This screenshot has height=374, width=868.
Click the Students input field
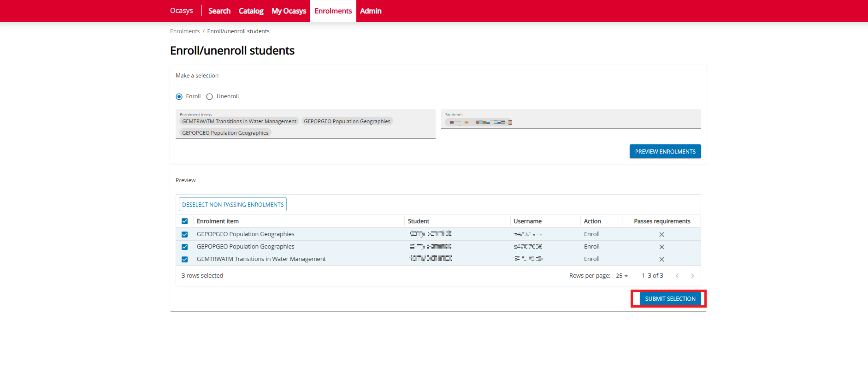pos(571,119)
